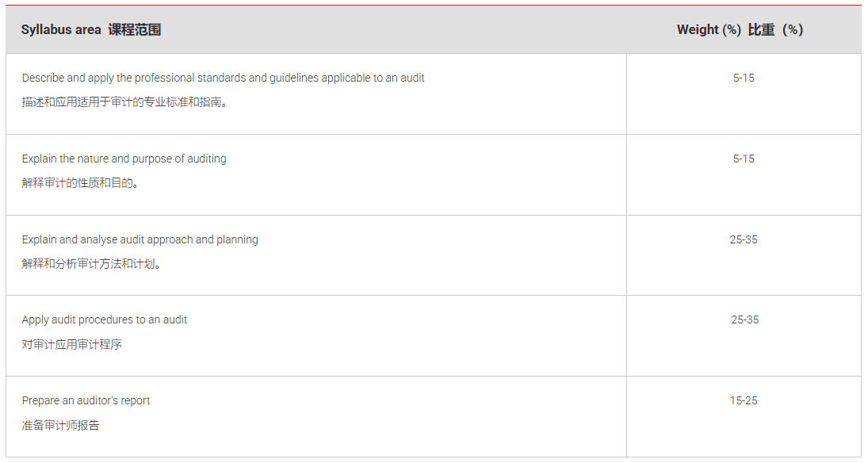This screenshot has width=868, height=463.
Task: Click the empty grey header area between column titles
Action: 412,30
